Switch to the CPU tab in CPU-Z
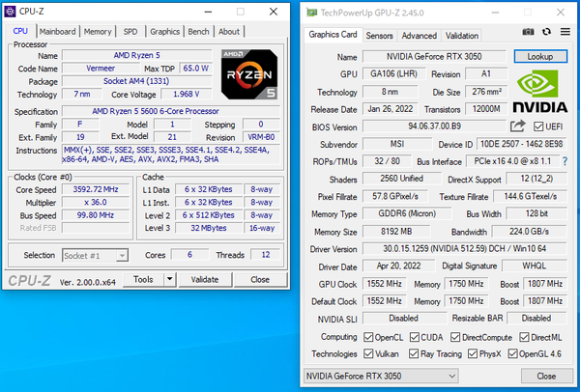 click(20, 32)
